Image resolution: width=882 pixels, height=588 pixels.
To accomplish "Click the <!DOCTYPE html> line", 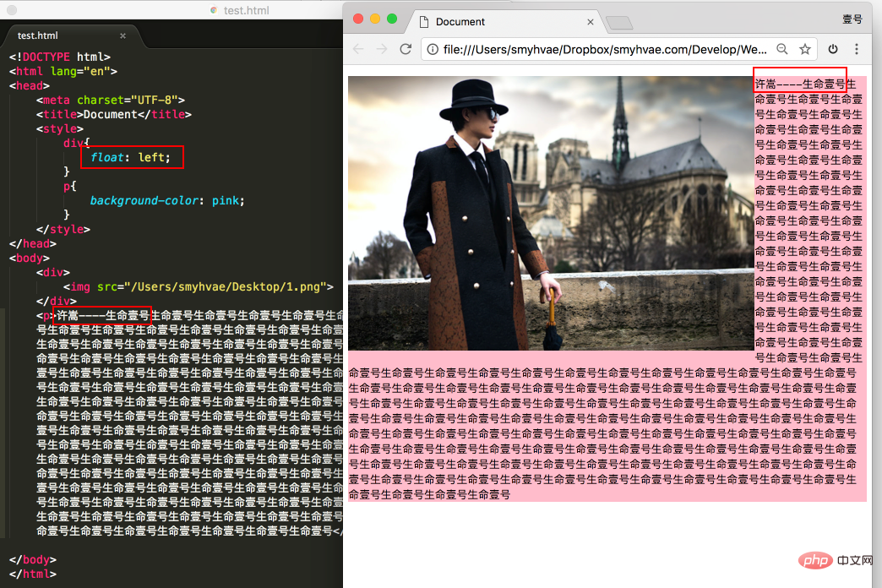I will (60, 57).
